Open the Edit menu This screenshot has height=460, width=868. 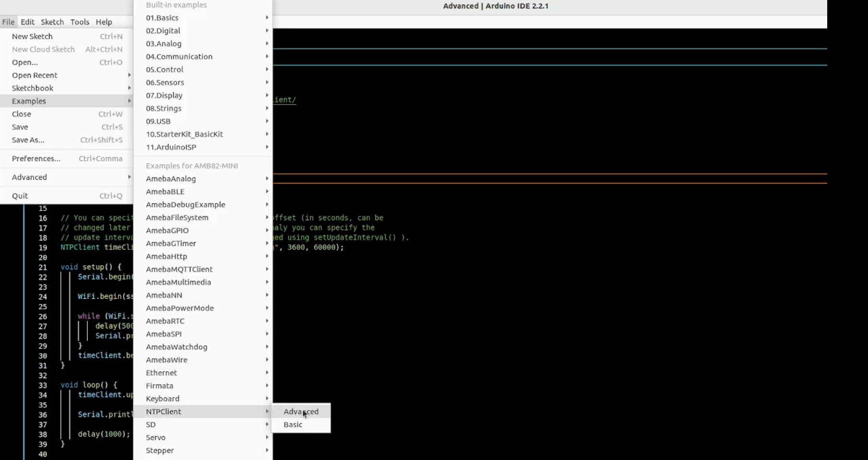(27, 22)
